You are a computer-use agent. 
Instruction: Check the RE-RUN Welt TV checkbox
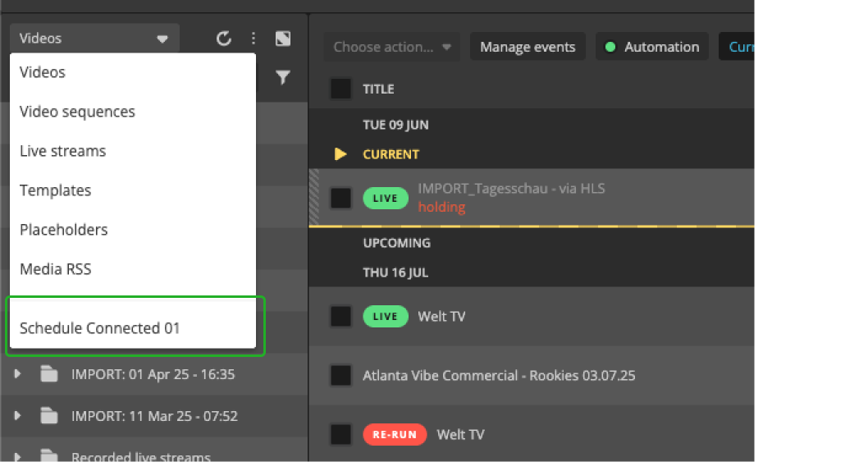tap(340, 434)
